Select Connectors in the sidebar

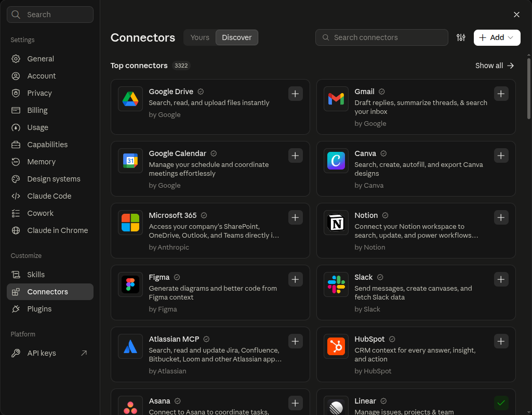click(50, 292)
